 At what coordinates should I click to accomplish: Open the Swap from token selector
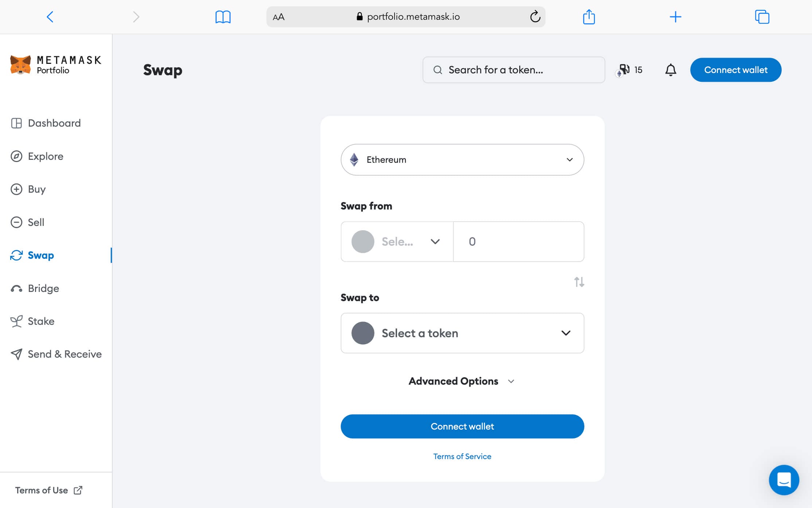(x=397, y=242)
